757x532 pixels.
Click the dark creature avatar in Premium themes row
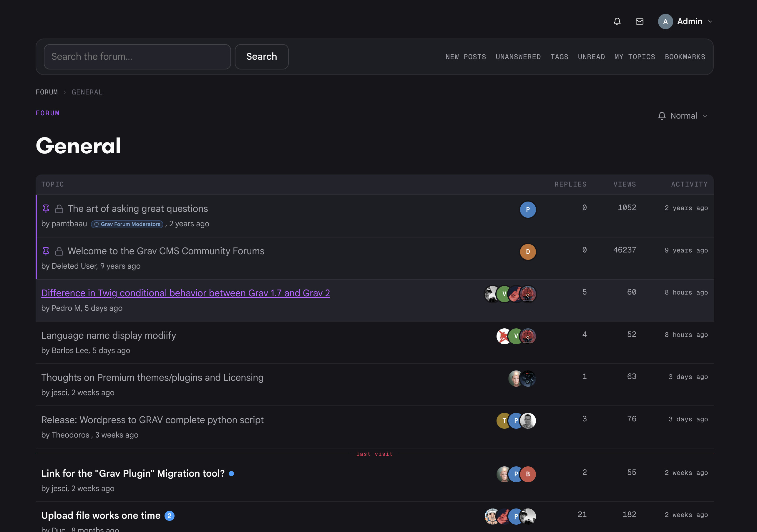pyautogui.click(x=528, y=378)
